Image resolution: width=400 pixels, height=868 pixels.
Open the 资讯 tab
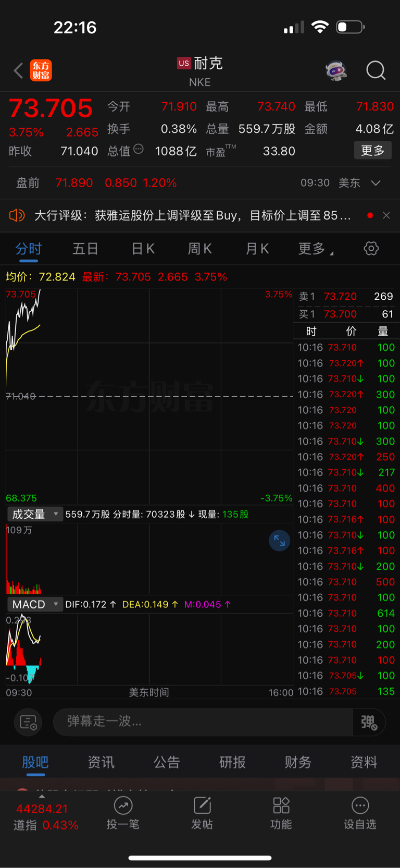[101, 762]
